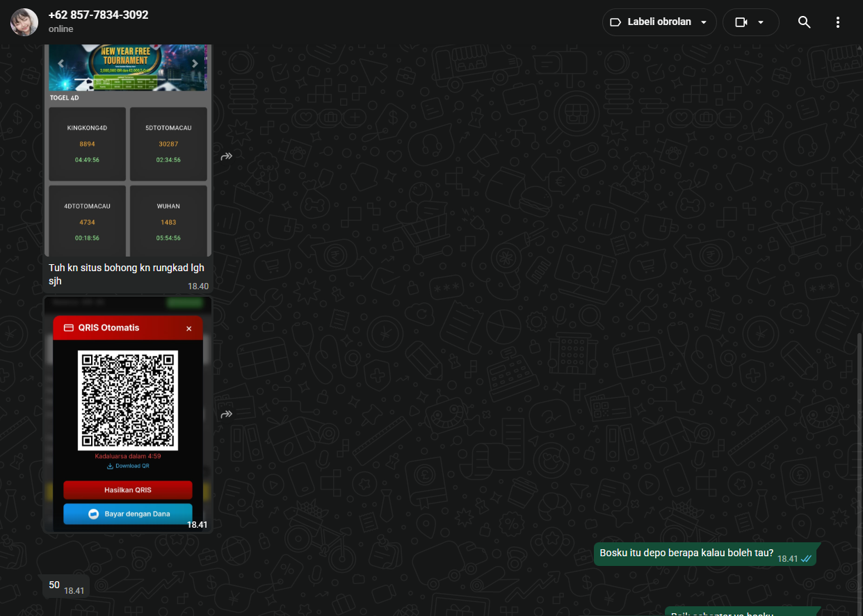This screenshot has width=863, height=616.
Task: Click the Labeli obrolan button
Action: 659,22
